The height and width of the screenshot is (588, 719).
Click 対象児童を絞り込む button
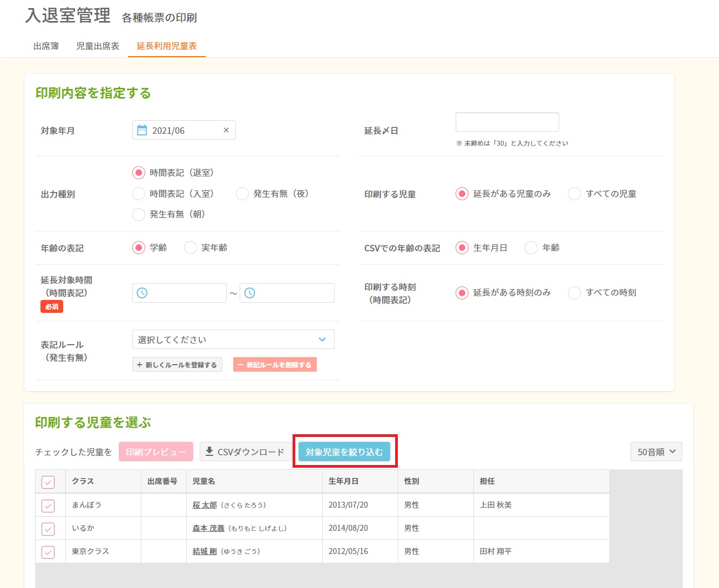coord(344,452)
